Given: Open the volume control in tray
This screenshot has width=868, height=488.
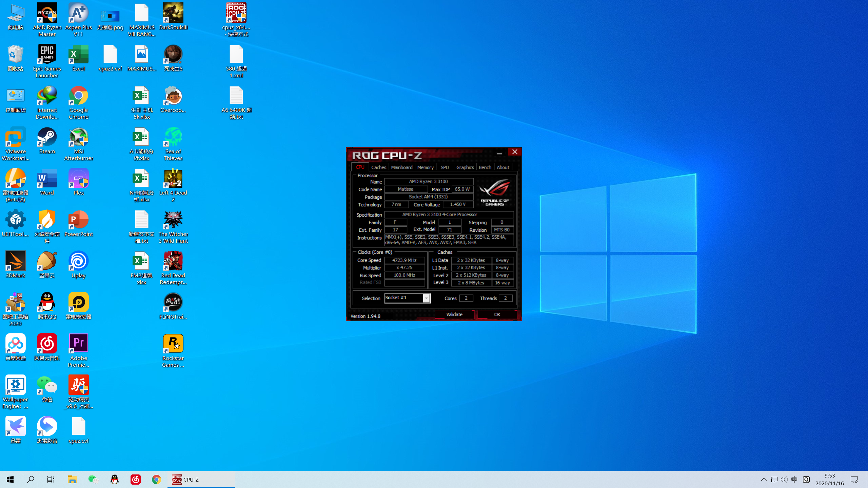Looking at the screenshot, I should coord(784,480).
